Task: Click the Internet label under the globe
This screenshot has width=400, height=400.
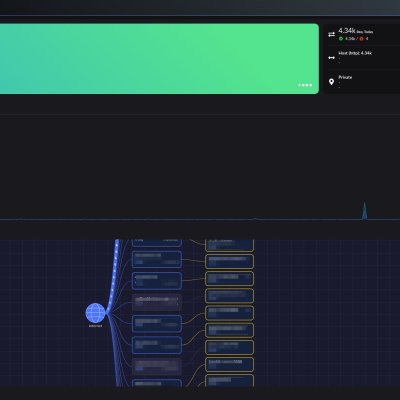Action: click(95, 326)
